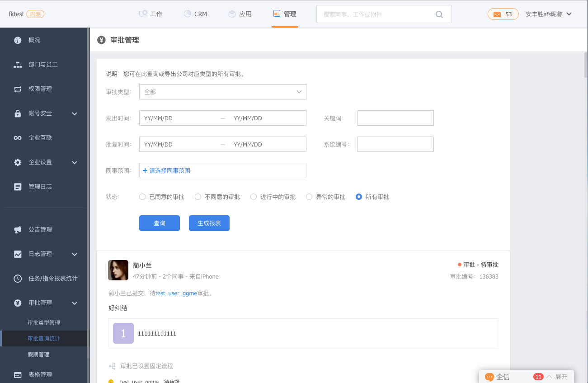Click the 公告管理 megaphone icon
Viewport: 588px width, 383px height.
(18, 230)
